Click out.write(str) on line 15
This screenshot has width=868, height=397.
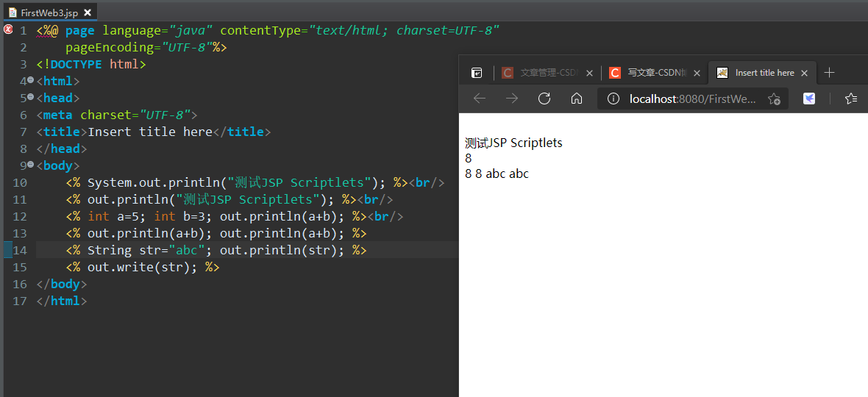click(142, 268)
